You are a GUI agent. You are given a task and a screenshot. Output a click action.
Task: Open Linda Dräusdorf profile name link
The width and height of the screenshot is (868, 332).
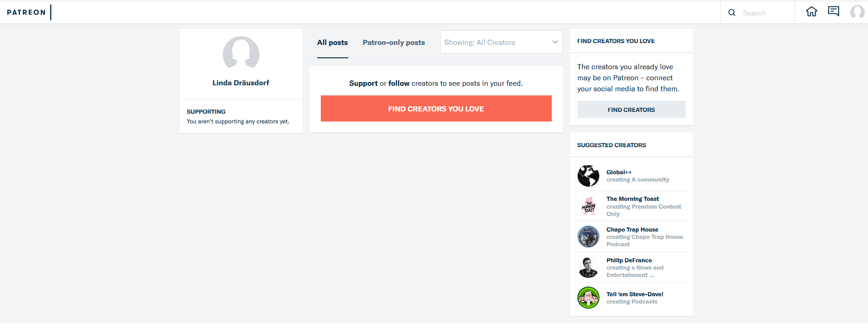[x=241, y=83]
